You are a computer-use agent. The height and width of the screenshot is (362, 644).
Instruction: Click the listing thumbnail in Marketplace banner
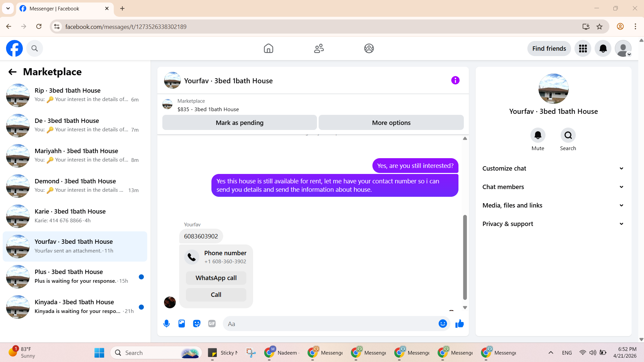167,104
